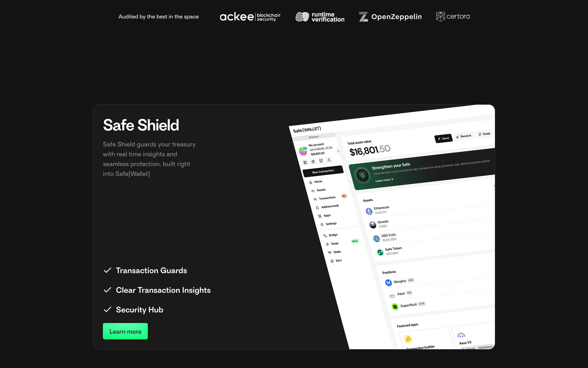Select the Morpho position icon

389,283
